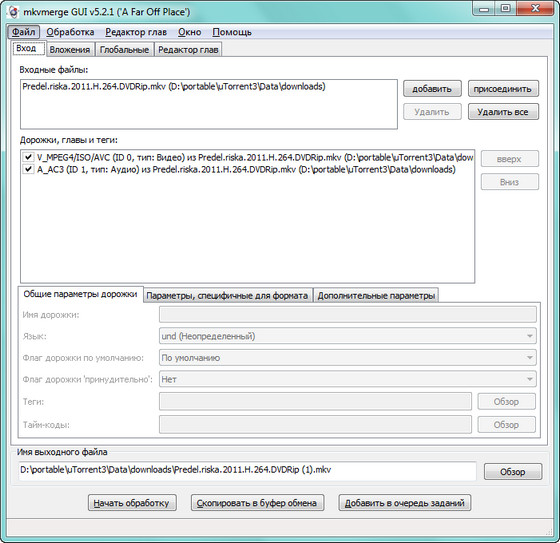
Task: Click Обзор next to output filename
Action: [x=513, y=472]
